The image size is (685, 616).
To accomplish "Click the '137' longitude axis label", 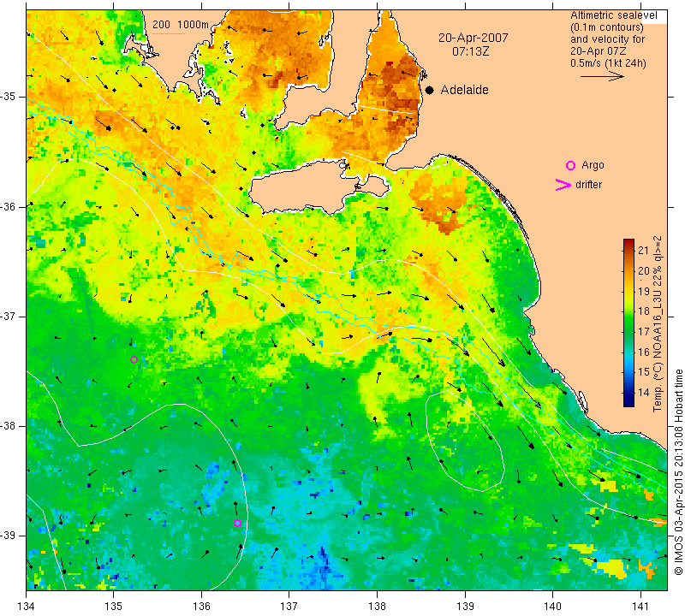I will 289,607.
